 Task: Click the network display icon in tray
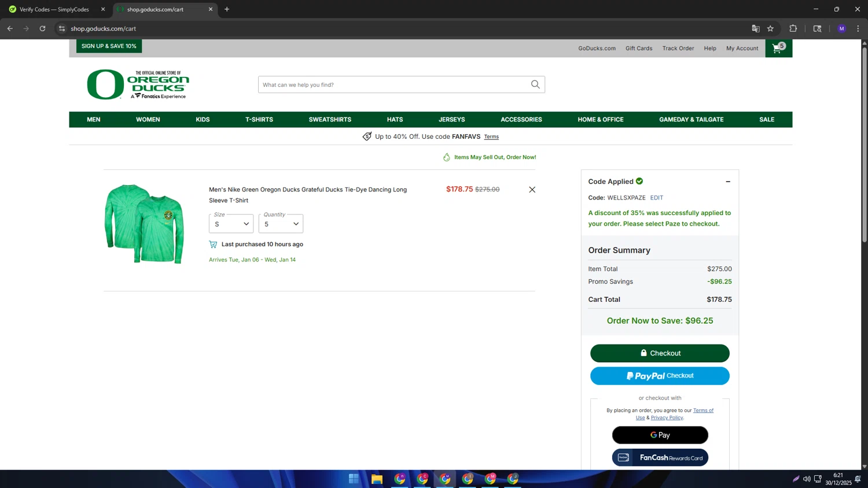pos(818,479)
